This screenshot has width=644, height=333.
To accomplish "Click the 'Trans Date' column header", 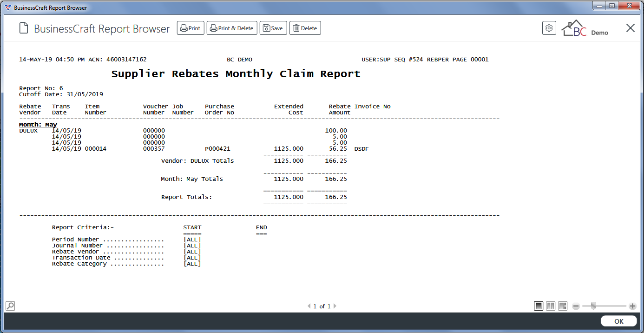I will tap(61, 109).
